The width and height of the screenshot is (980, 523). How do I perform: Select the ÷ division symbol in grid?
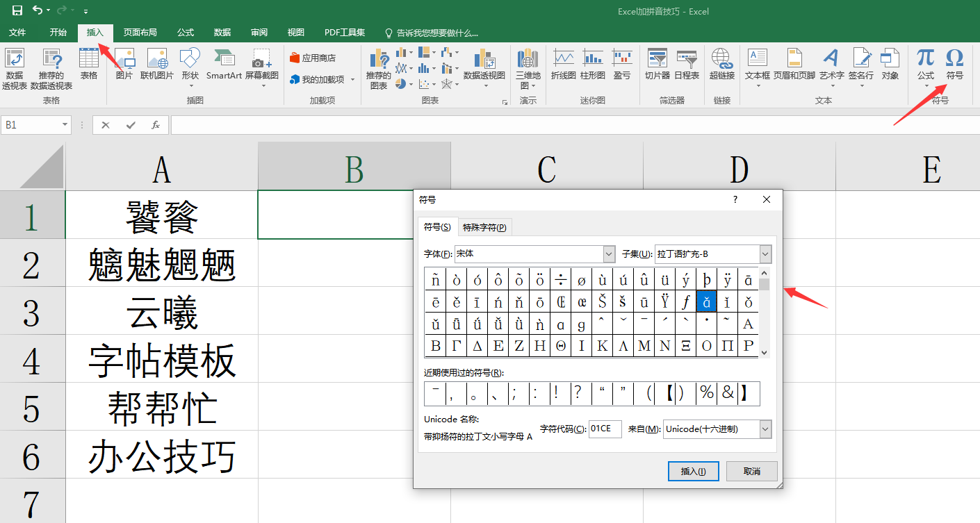pos(560,280)
